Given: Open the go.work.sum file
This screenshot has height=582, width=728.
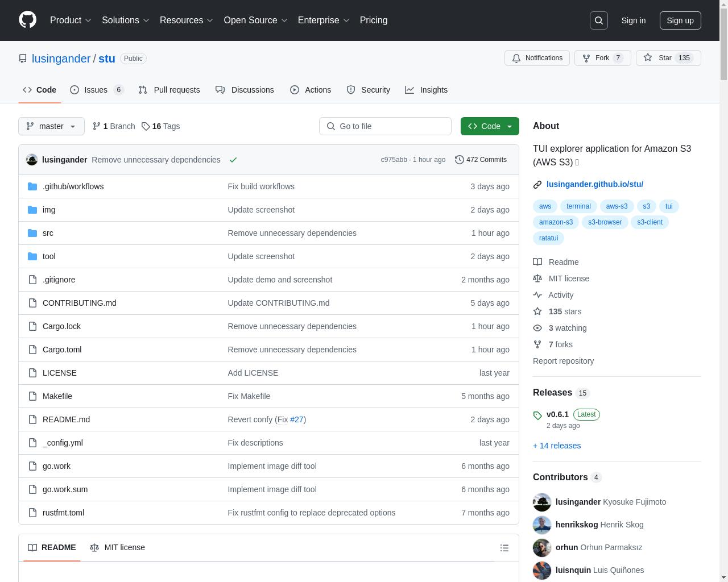Looking at the screenshot, I should click(x=65, y=489).
